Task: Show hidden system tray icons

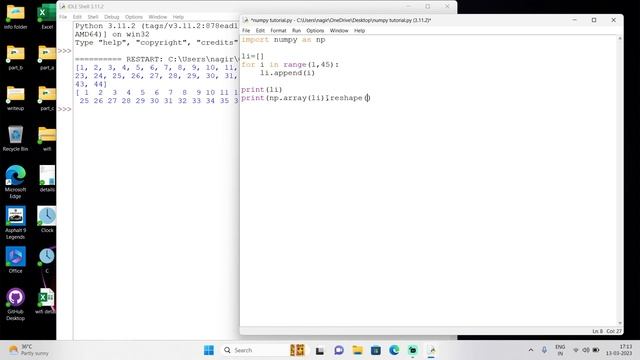Action: tap(531, 350)
